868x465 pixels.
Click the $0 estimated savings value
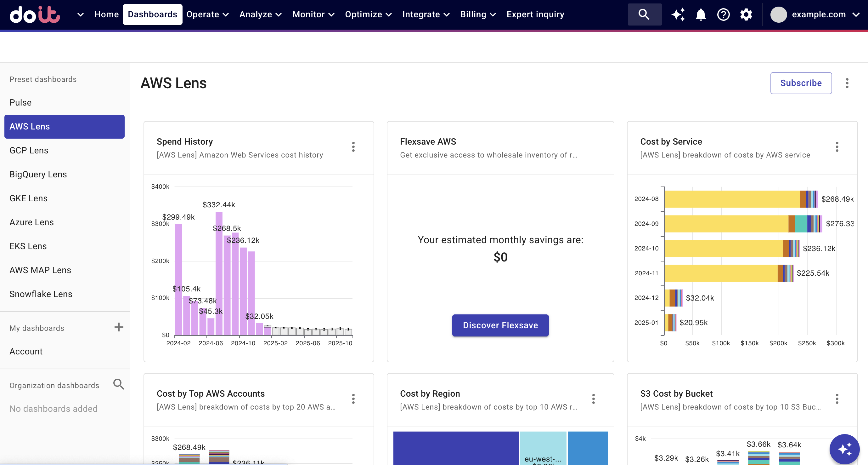pyautogui.click(x=500, y=257)
